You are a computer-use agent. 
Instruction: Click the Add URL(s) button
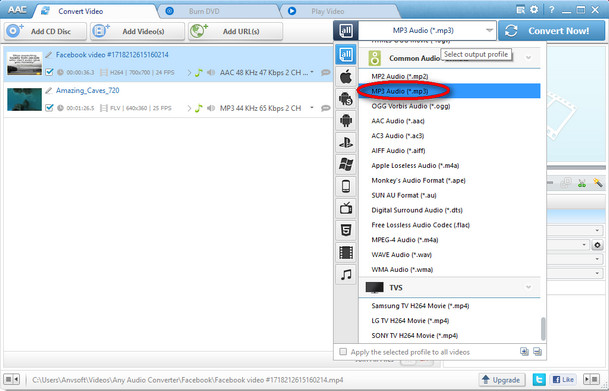pyautogui.click(x=235, y=31)
